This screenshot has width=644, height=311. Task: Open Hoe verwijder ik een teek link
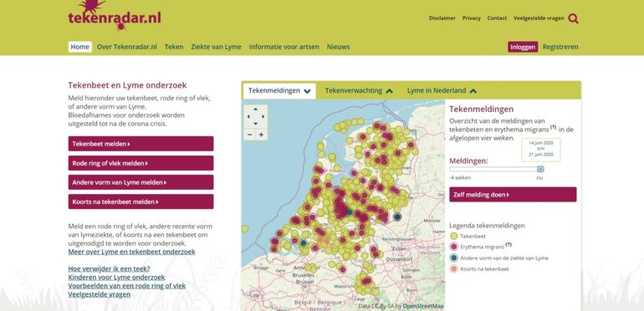109,269
